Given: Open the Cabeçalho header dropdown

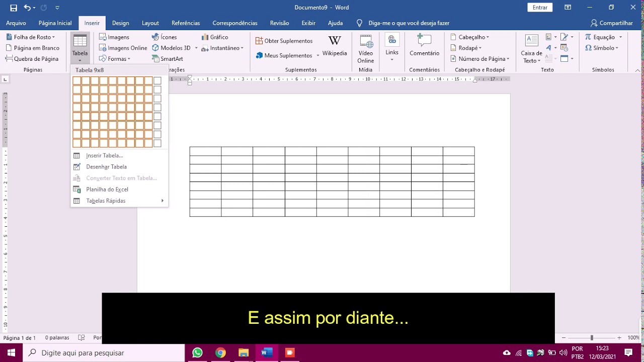Looking at the screenshot, I should [488, 37].
